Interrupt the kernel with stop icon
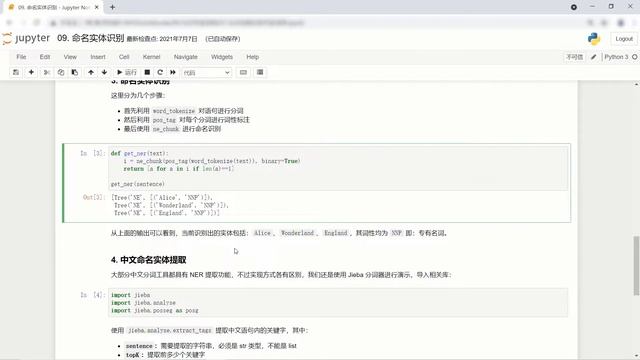The image size is (640, 360). click(x=147, y=72)
